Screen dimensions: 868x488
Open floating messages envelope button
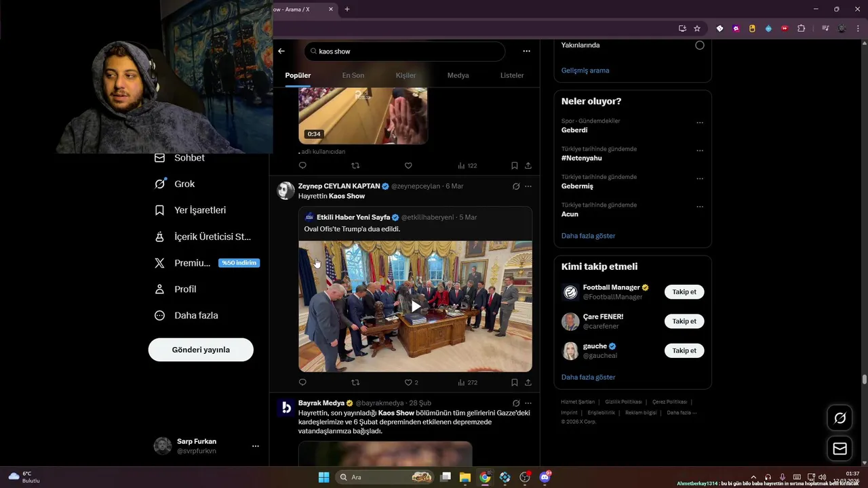pos(840,449)
